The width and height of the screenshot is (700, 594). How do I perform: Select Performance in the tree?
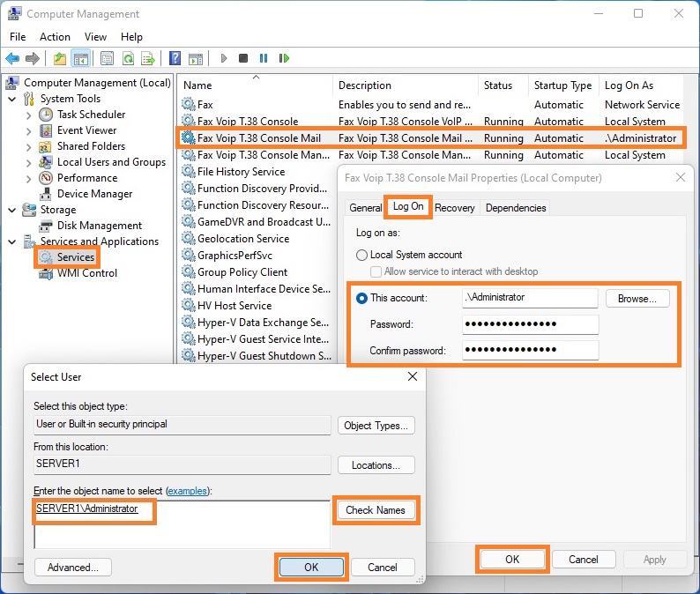(x=87, y=178)
